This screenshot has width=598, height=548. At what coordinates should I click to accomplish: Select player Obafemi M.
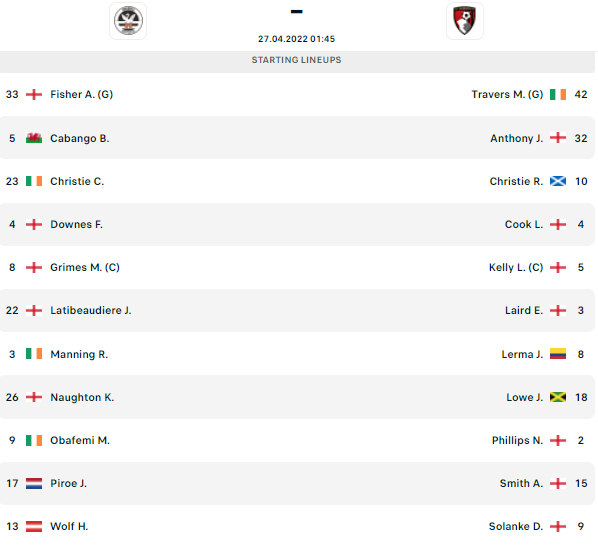click(80, 440)
